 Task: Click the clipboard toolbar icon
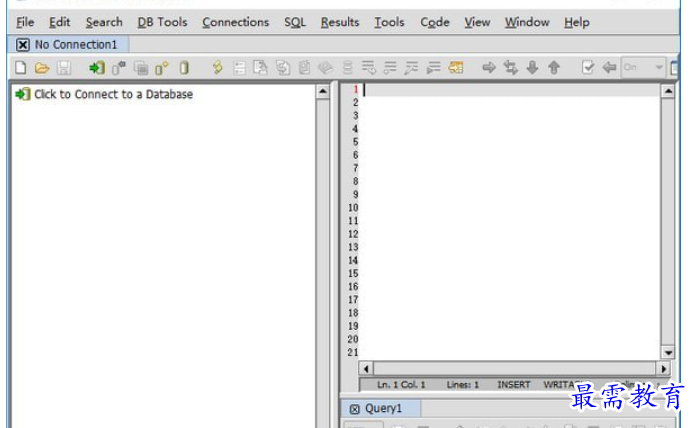[305, 68]
